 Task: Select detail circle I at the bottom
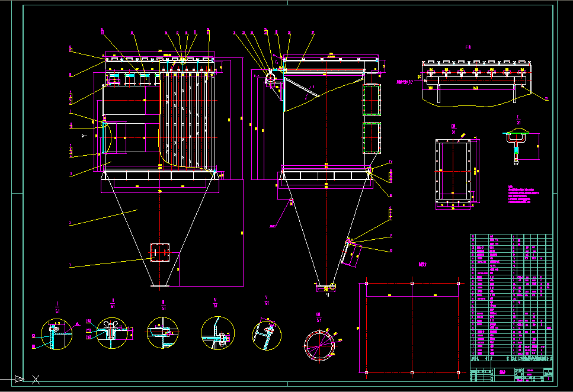pos(56,333)
